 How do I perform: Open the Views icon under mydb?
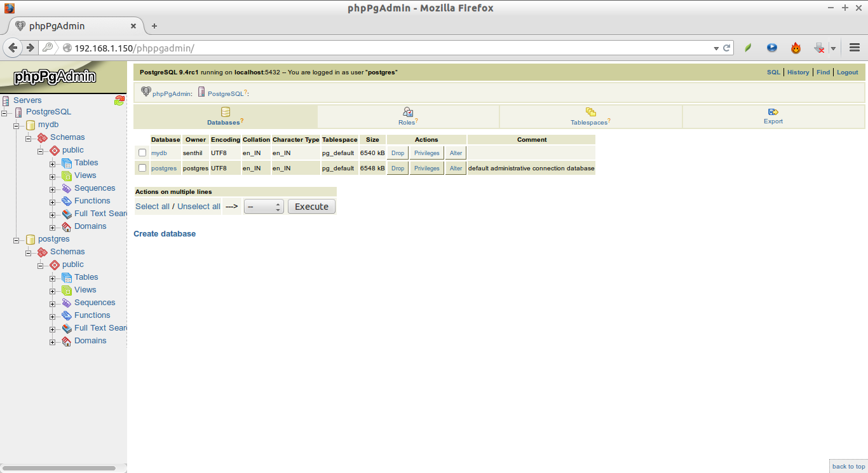tap(67, 175)
